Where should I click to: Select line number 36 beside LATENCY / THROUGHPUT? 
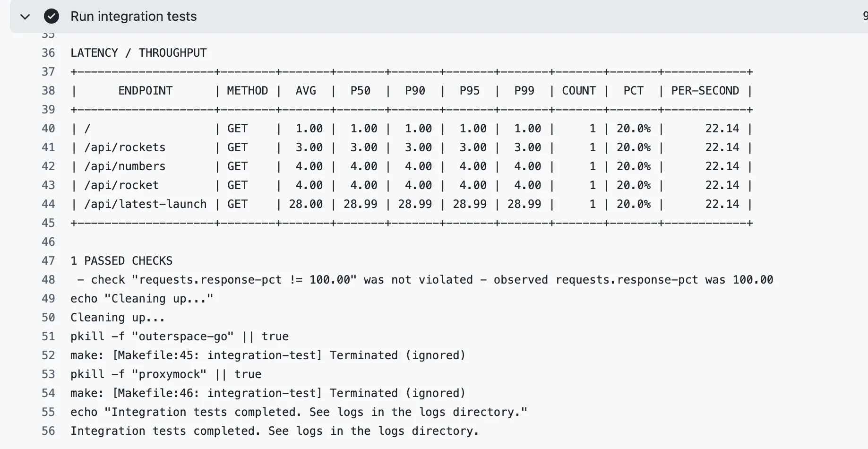coord(48,52)
